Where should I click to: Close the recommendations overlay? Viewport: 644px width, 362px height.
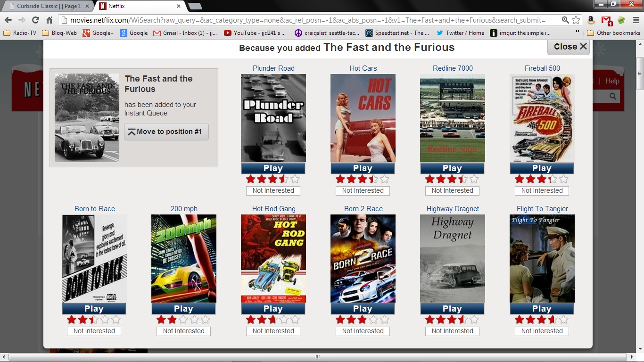click(569, 47)
